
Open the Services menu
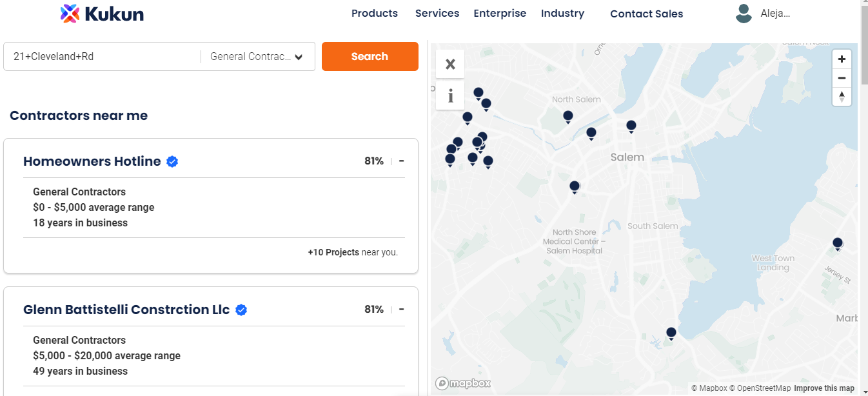(437, 14)
